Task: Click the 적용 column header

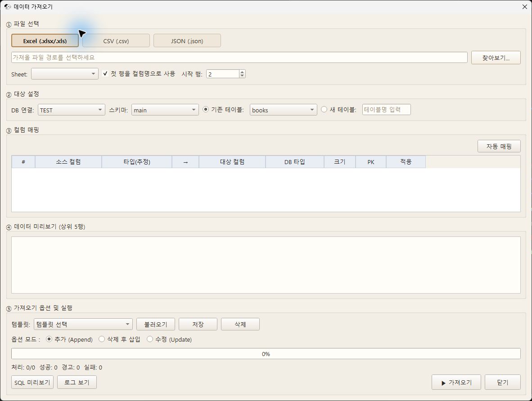Action: [x=406, y=162]
